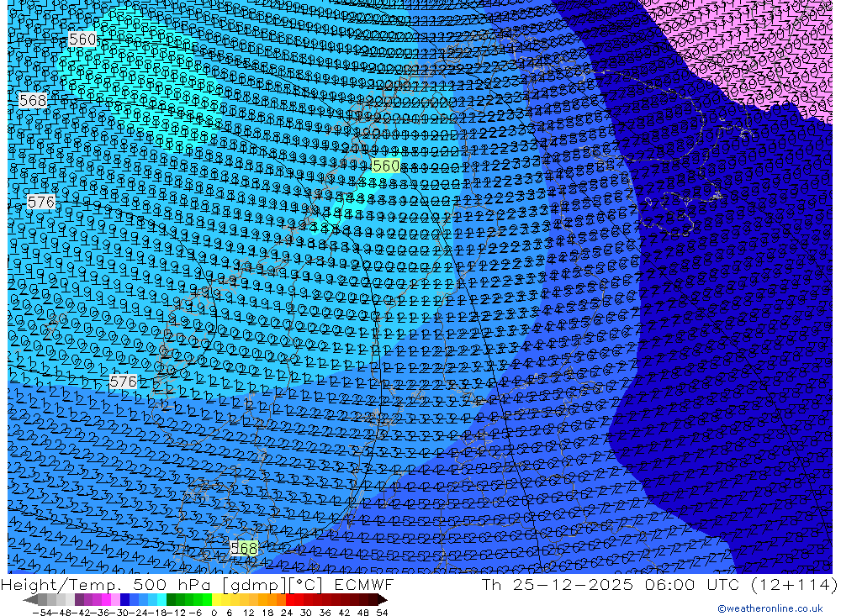Image resolution: width=841 pixels, height=616 pixels.
Task: Select the bright magenta legend swatch
Action: (x=106, y=600)
